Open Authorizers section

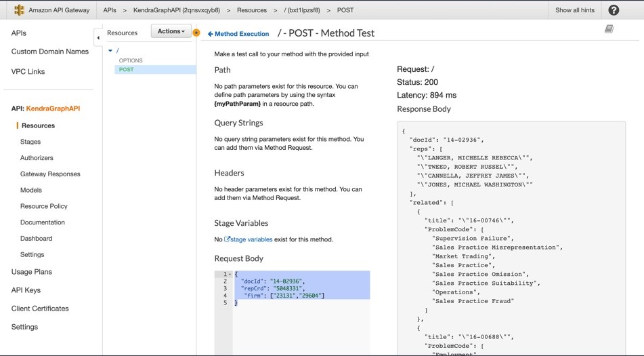pyautogui.click(x=37, y=158)
